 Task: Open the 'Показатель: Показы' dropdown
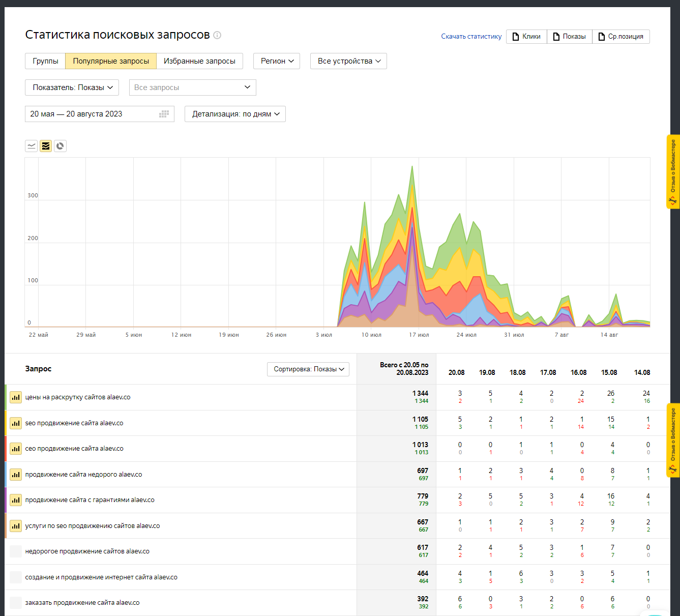[x=72, y=87]
